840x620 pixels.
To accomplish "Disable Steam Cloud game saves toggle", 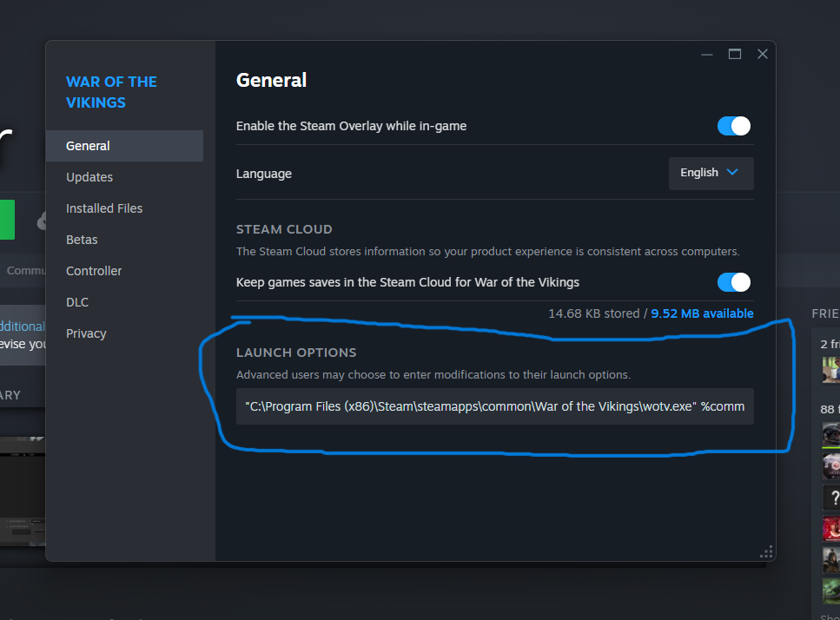I will click(x=734, y=282).
